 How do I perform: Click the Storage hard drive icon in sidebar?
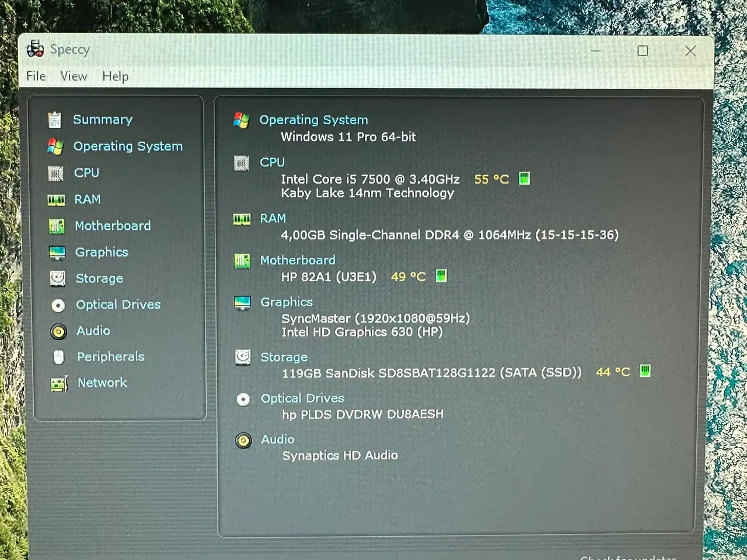point(57,278)
